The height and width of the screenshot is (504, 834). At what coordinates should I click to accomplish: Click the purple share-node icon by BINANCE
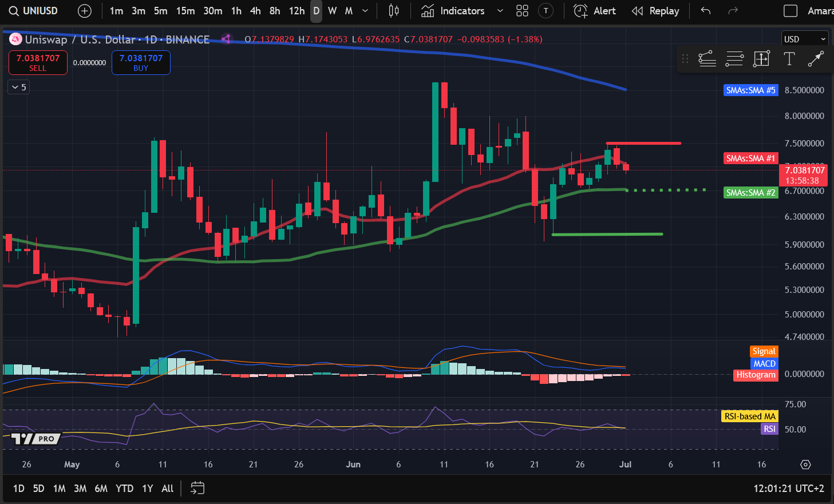[226, 39]
